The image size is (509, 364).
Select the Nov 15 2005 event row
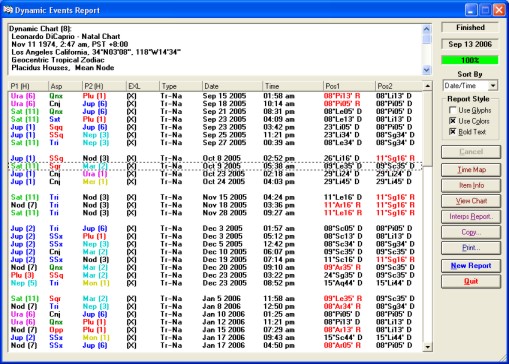(x=215, y=197)
